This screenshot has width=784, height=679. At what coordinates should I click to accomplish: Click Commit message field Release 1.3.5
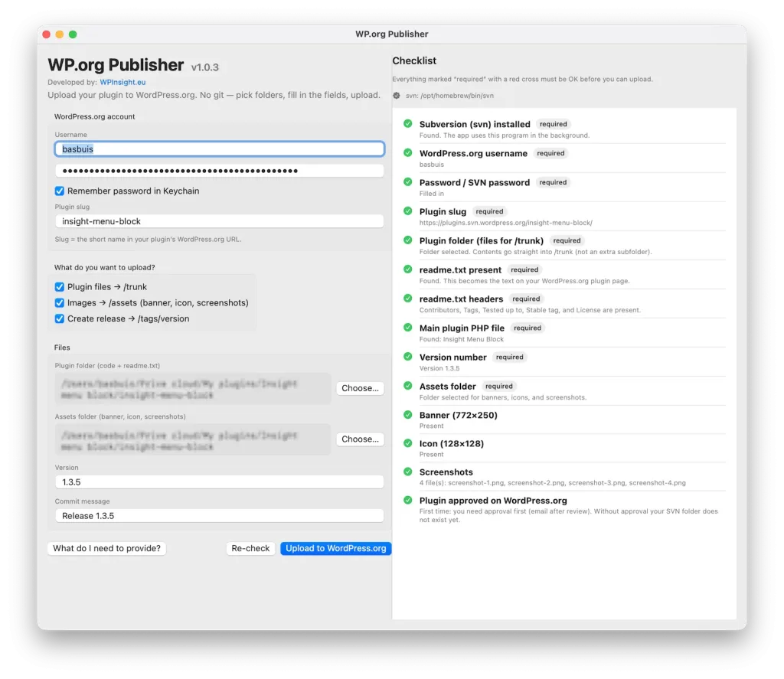coord(220,516)
